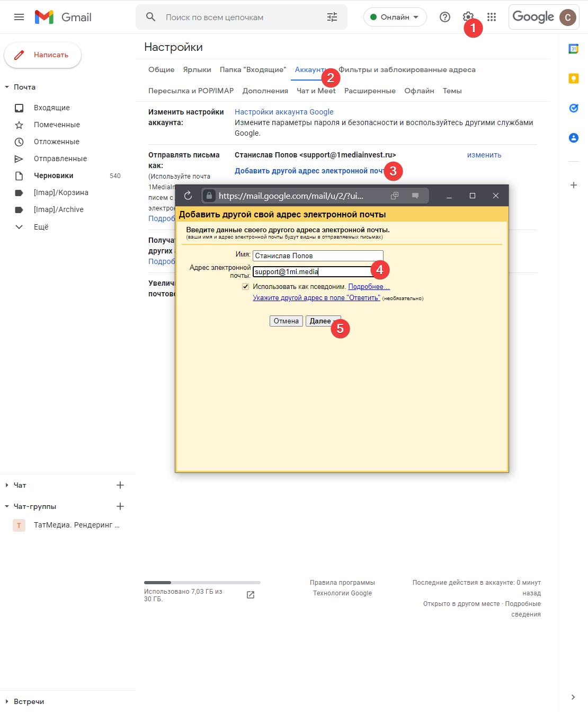Screen dimensions: 588x712
Task: Reload the popup window page
Action: point(188,196)
